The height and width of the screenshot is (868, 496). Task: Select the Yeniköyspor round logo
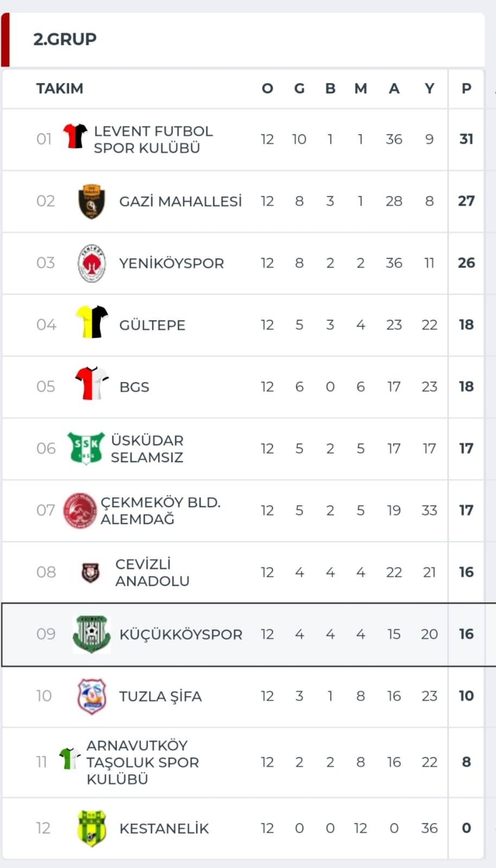(92, 263)
